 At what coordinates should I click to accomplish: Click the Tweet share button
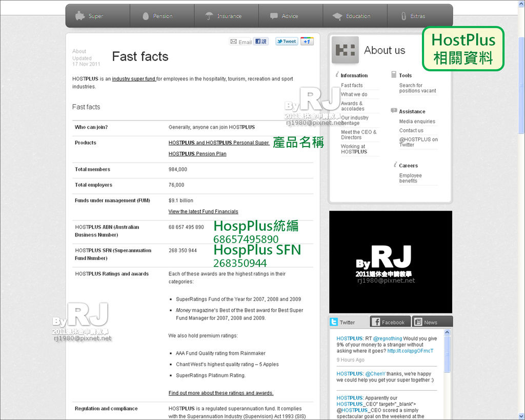pyautogui.click(x=287, y=41)
